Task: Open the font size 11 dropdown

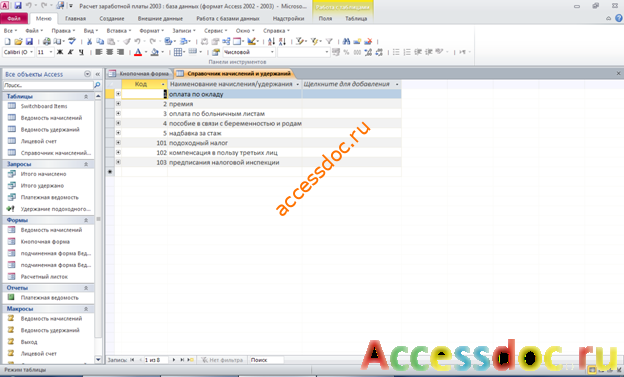Action: point(51,52)
